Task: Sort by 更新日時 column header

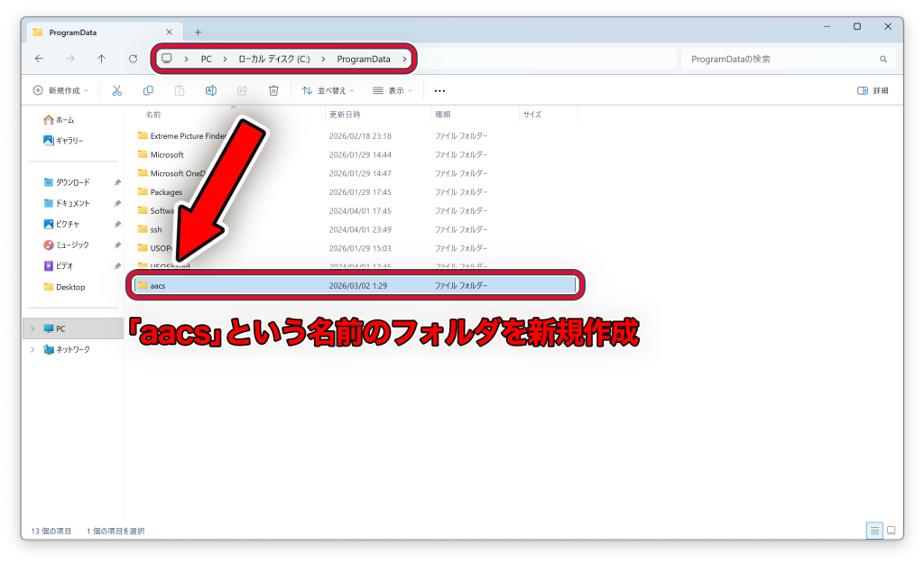Action: (x=345, y=115)
